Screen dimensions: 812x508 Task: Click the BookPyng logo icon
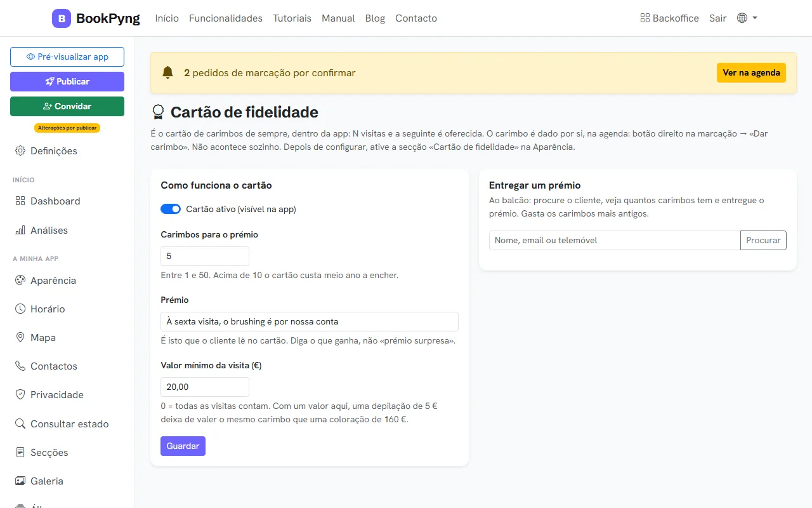pyautogui.click(x=62, y=18)
